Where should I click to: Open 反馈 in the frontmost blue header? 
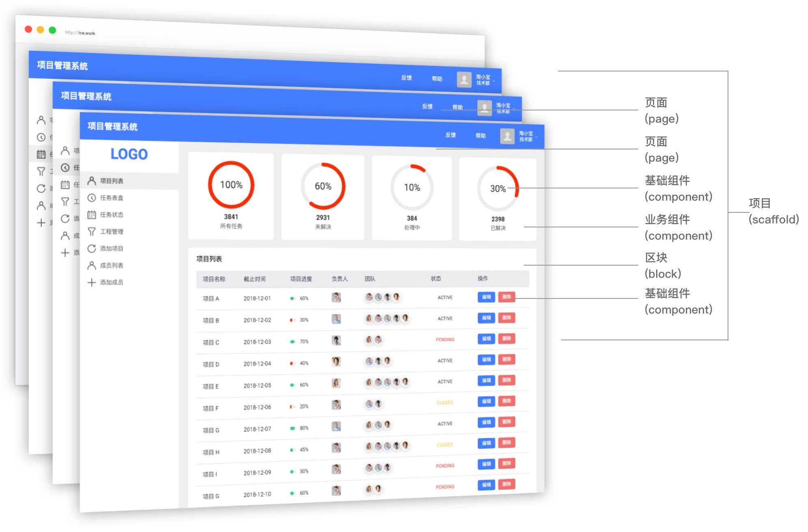tap(450, 135)
